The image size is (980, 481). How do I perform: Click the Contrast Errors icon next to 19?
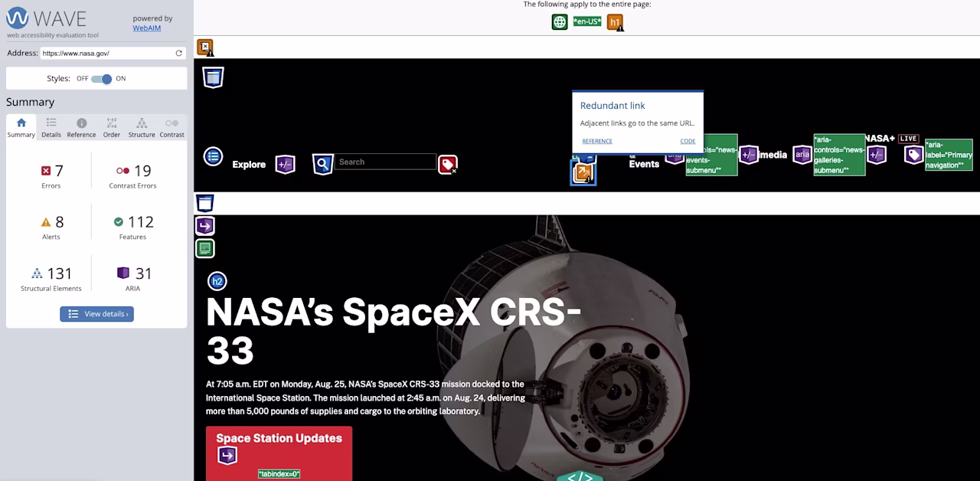pyautogui.click(x=122, y=171)
